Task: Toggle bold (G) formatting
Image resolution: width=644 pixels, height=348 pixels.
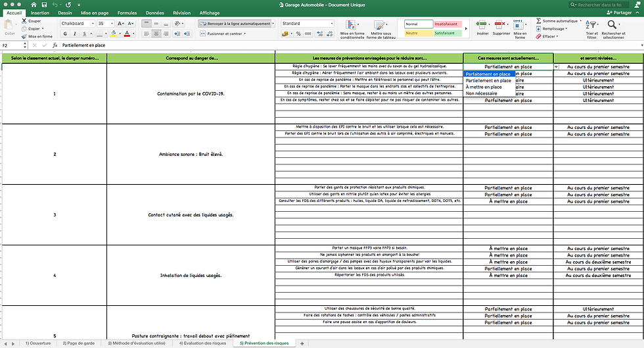Action: point(65,34)
